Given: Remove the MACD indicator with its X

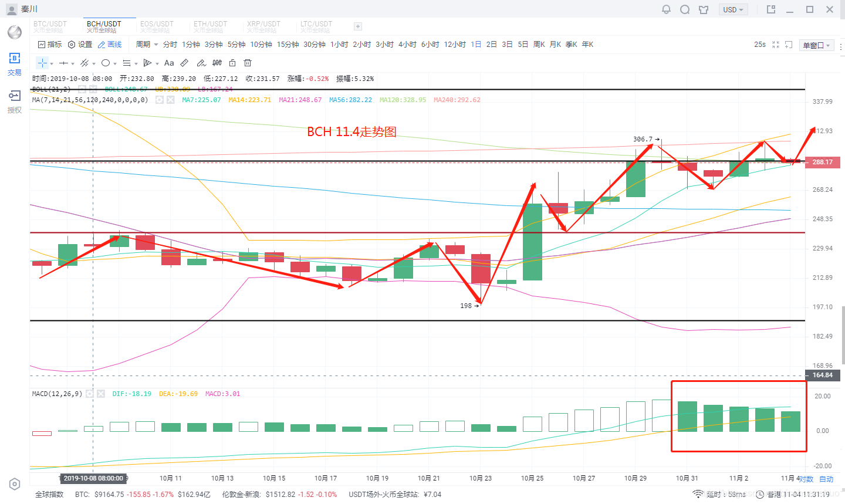Looking at the screenshot, I should (x=101, y=394).
